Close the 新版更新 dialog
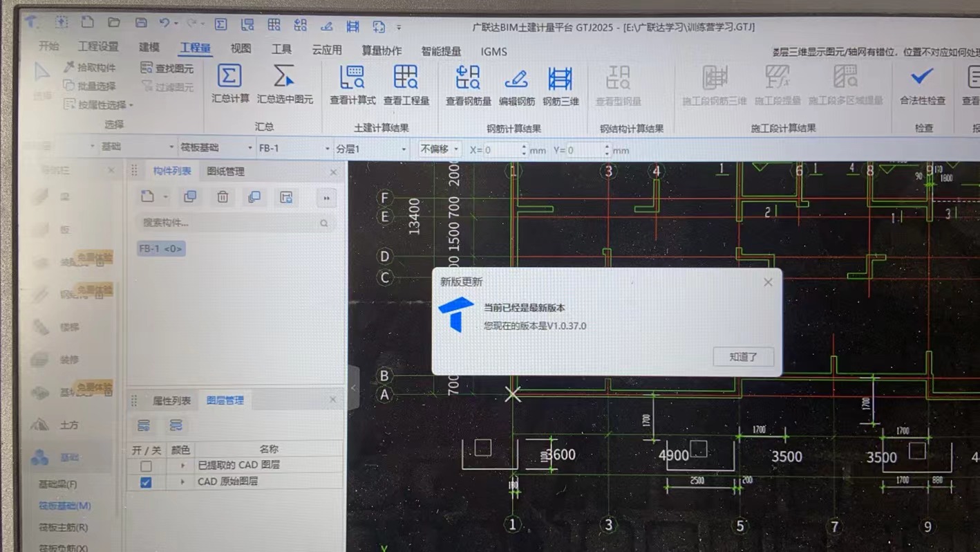 [x=768, y=282]
